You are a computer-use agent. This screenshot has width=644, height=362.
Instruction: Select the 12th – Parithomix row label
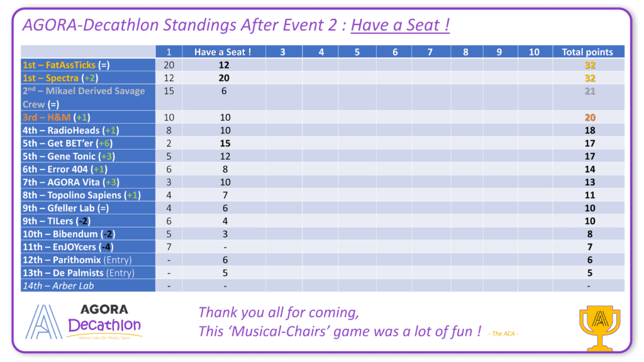tap(88, 260)
